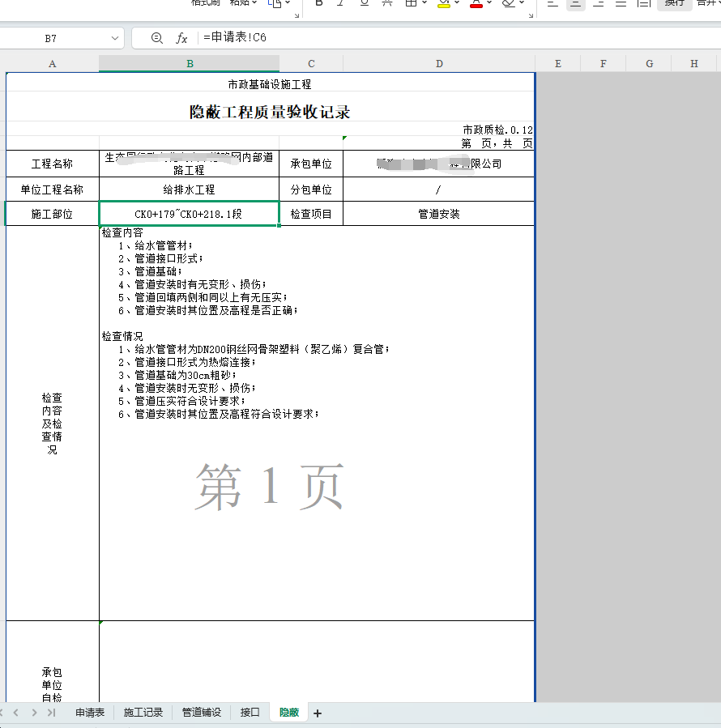Add a new sheet with plus button

tap(318, 713)
